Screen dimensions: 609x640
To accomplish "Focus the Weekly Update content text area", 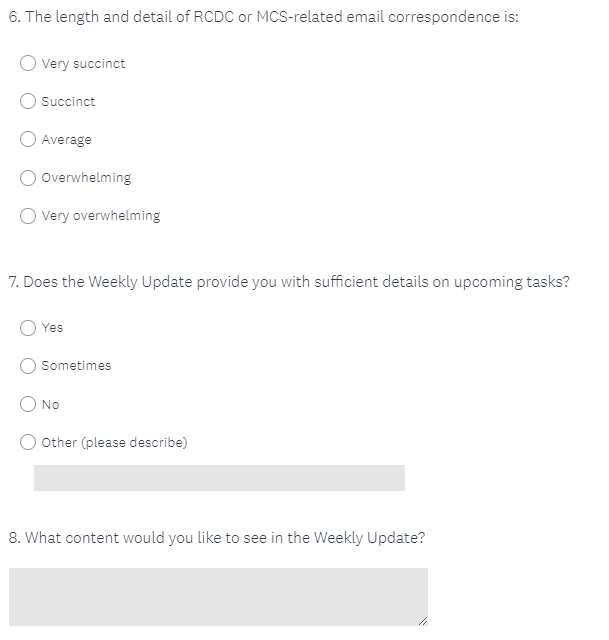I will click(x=218, y=596).
